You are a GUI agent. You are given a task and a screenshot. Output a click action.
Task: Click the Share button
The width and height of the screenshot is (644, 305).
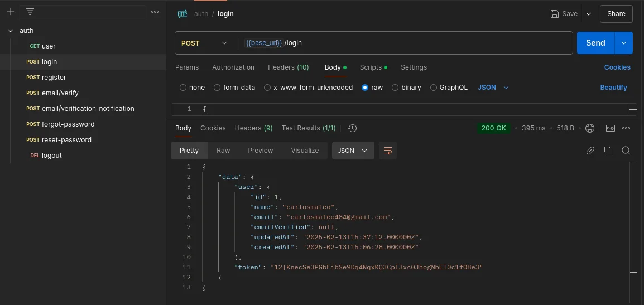pos(616,14)
